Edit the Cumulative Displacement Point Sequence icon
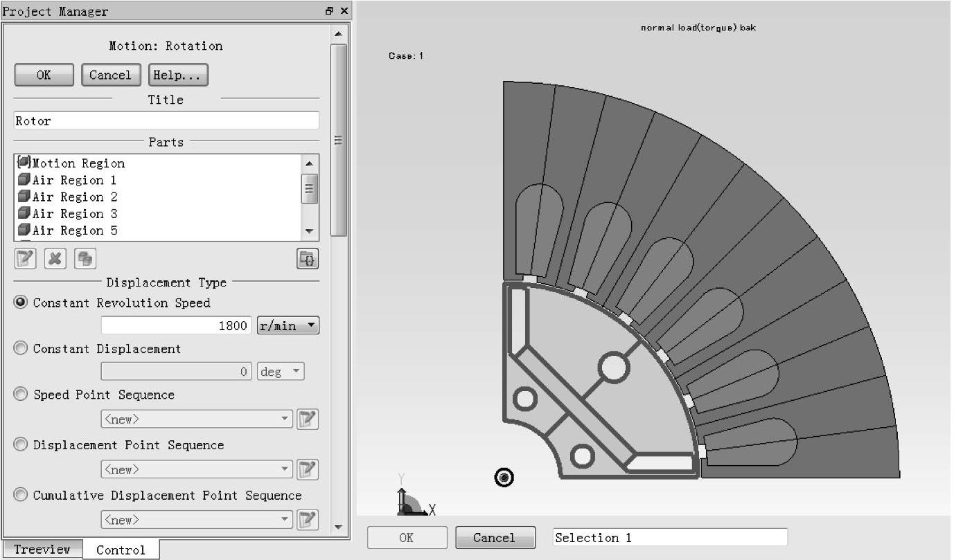The width and height of the screenshot is (972, 560). coord(307,520)
